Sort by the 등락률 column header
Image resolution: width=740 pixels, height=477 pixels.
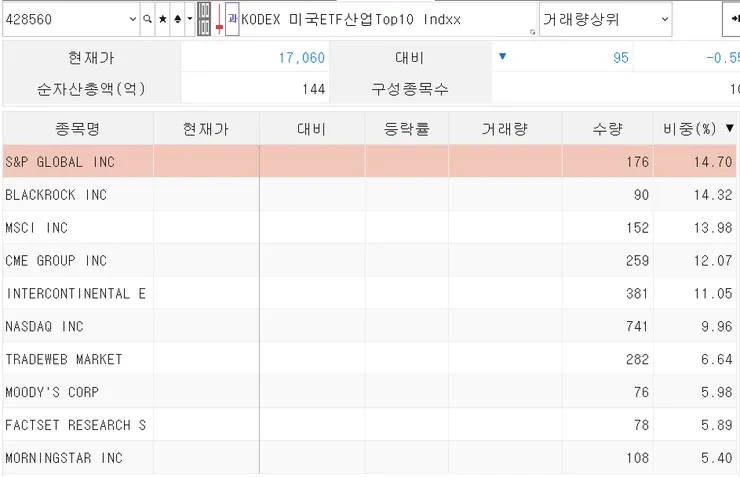tap(406, 128)
